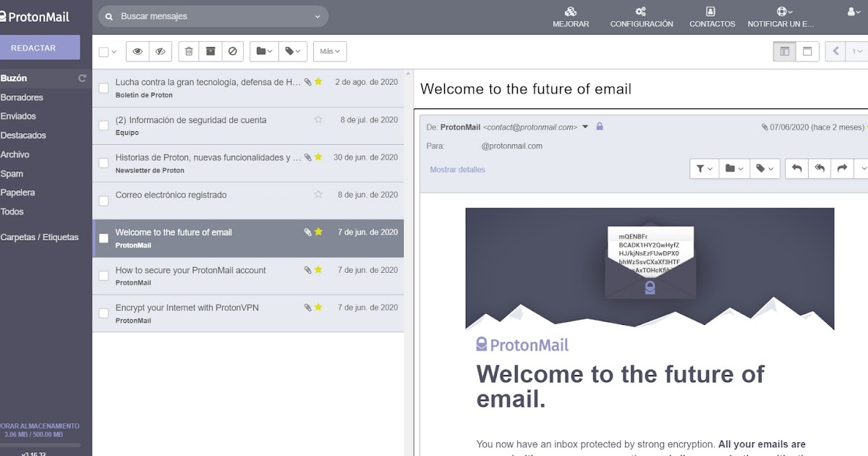This screenshot has width=868, height=456.
Task: Check the 'Lucha contra la gran tecnología' email checkbox
Action: 103,88
